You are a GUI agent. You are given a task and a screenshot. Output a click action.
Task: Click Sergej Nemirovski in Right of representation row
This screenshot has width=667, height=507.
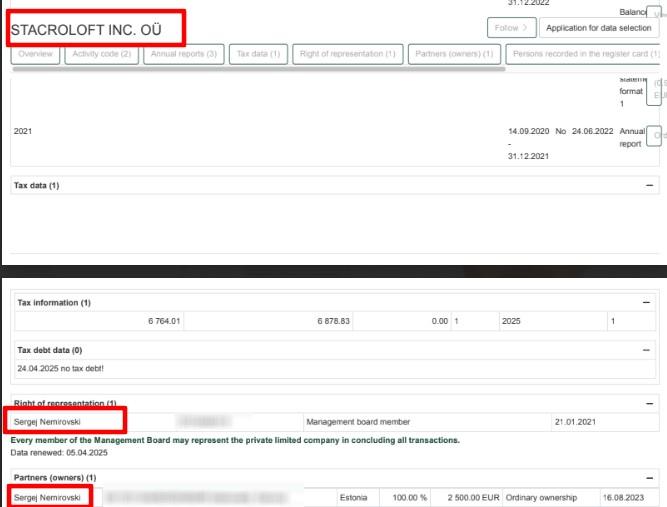(47, 422)
